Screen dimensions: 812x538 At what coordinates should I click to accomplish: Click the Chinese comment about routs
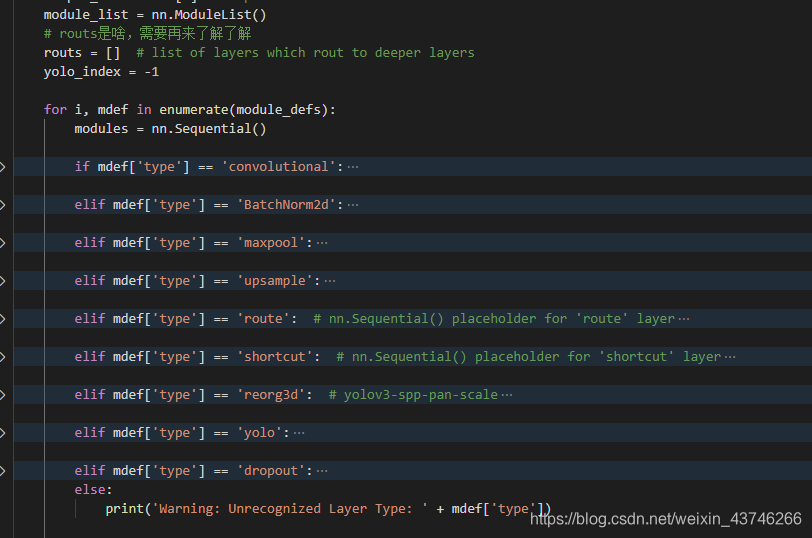pos(148,34)
